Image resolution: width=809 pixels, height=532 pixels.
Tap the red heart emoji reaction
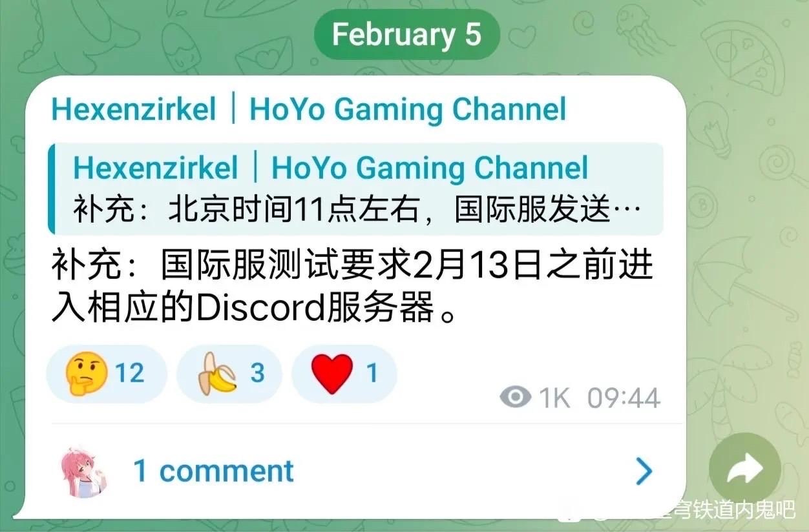click(x=332, y=374)
